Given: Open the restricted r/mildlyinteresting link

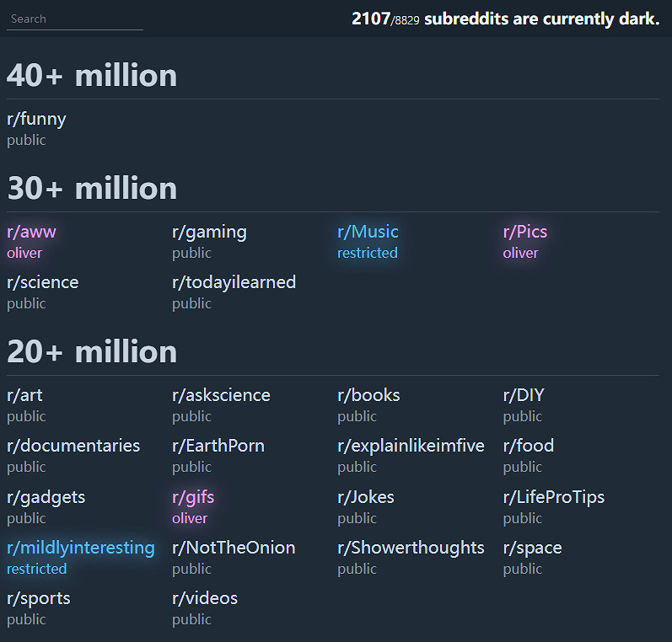Looking at the screenshot, I should click(81, 548).
